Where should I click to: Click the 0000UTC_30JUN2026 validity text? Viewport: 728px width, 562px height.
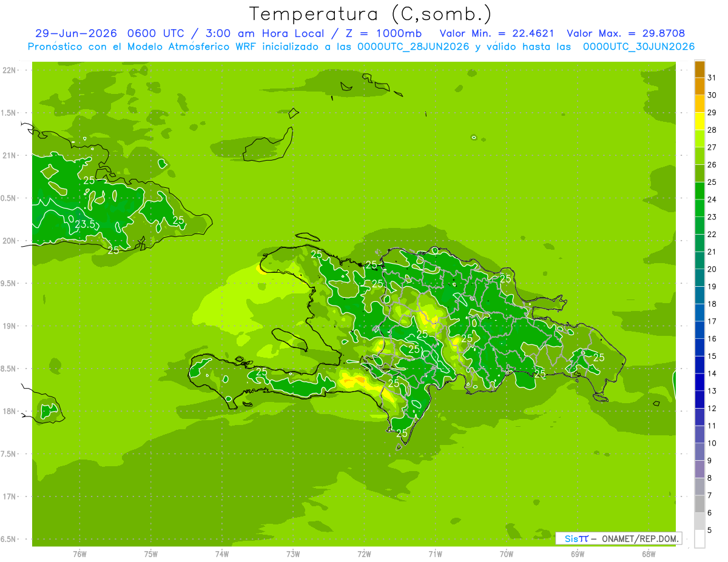638,47
